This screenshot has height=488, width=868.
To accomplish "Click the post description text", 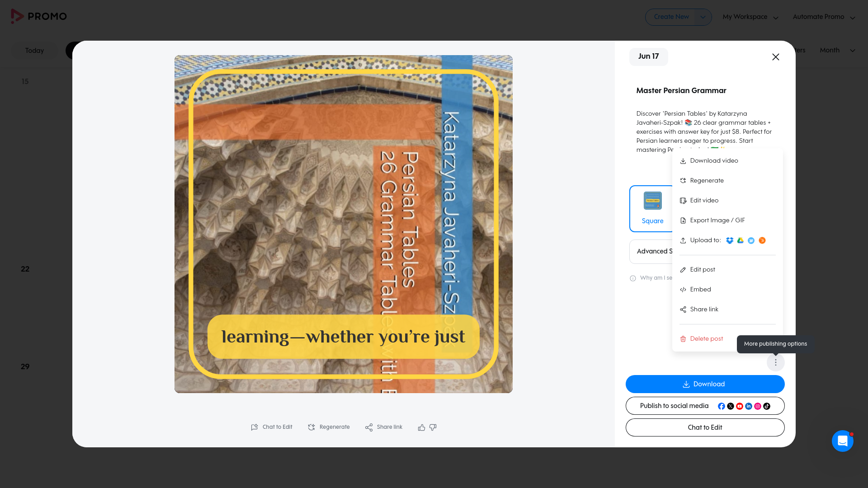I will (x=704, y=131).
